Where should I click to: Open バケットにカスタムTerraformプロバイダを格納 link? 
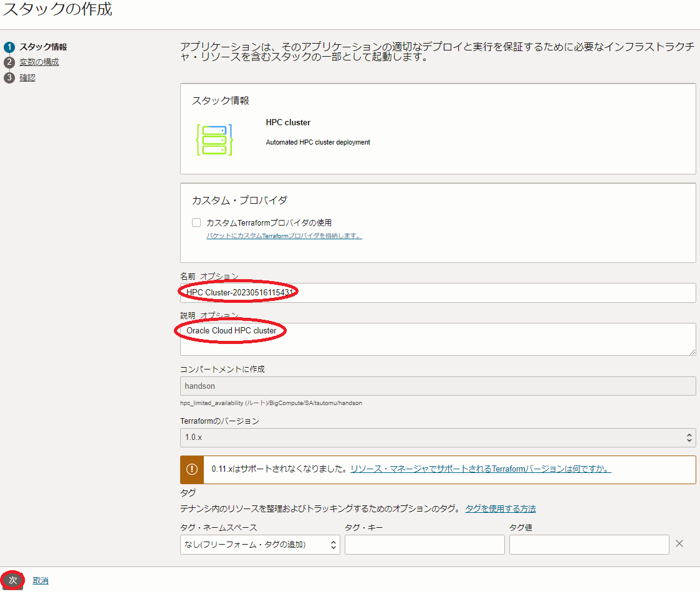tap(284, 236)
